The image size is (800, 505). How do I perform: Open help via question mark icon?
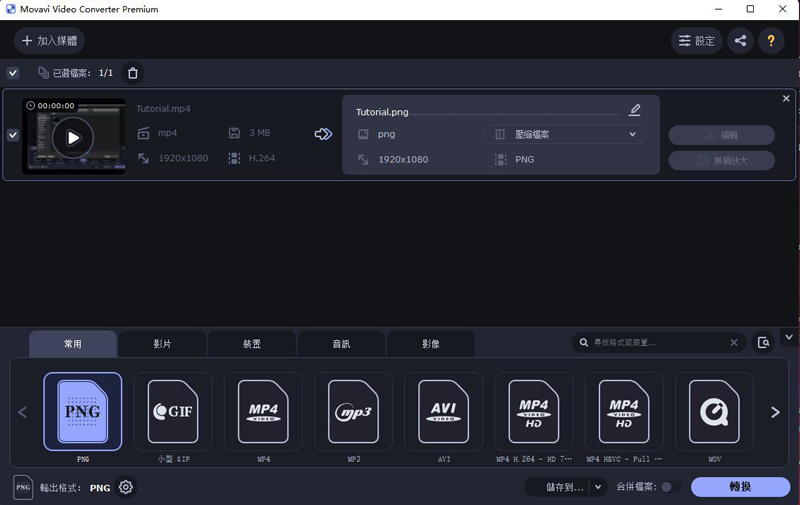[x=771, y=41]
